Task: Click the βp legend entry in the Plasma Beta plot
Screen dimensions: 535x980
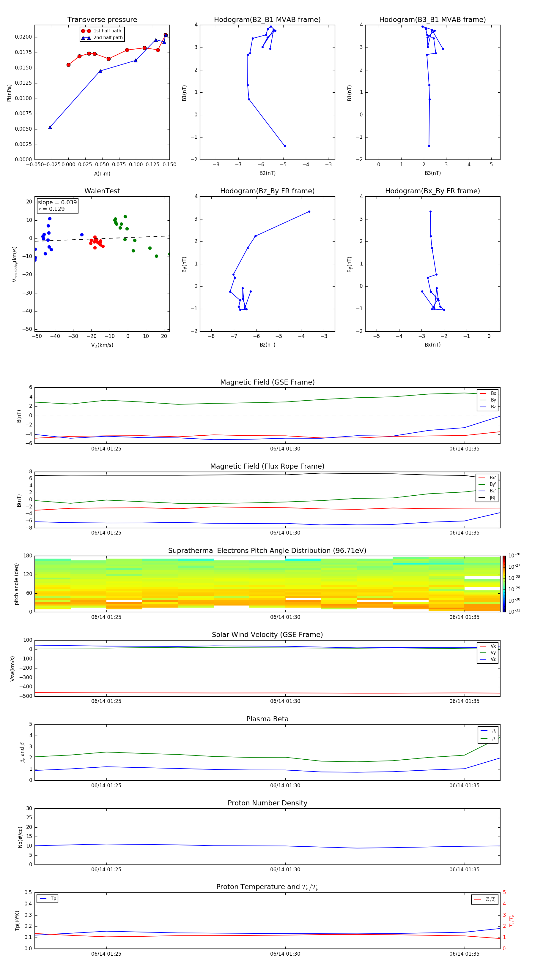Action: point(489,731)
